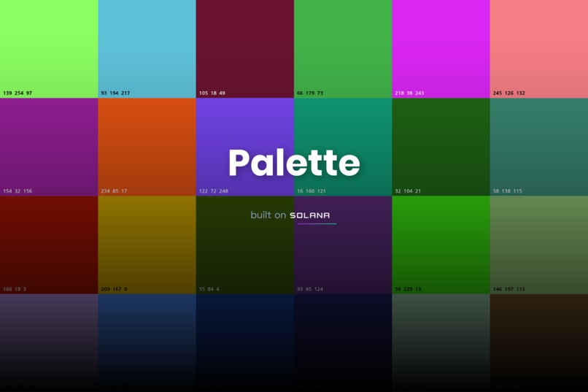Click the large Palette title
Image resolution: width=588 pixels, height=392 pixels.
click(x=295, y=164)
